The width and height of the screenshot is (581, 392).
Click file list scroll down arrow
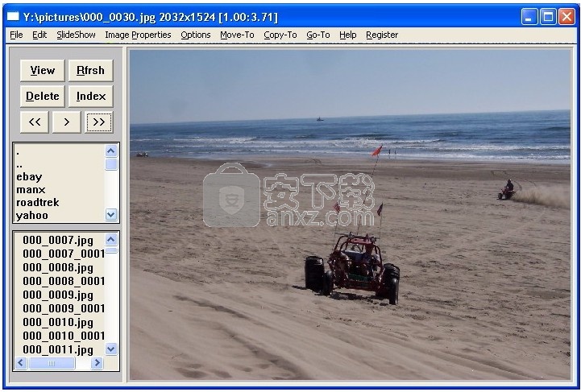pos(111,349)
